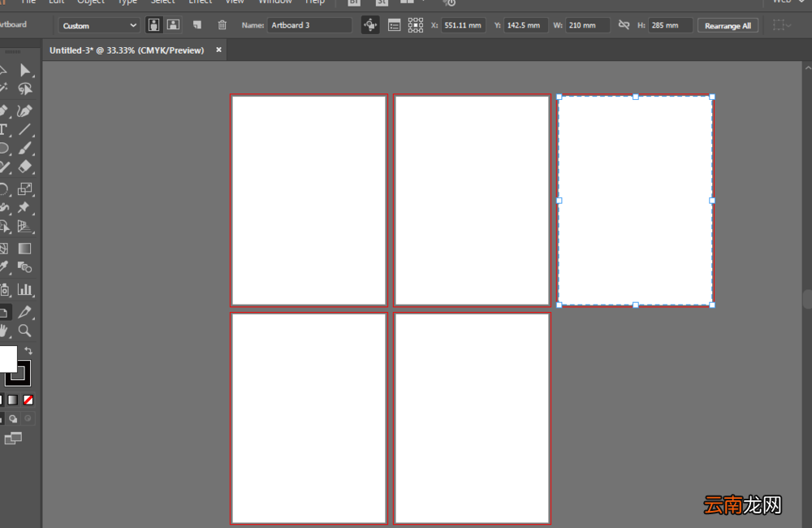Delete artboard using the trash icon

tap(222, 25)
